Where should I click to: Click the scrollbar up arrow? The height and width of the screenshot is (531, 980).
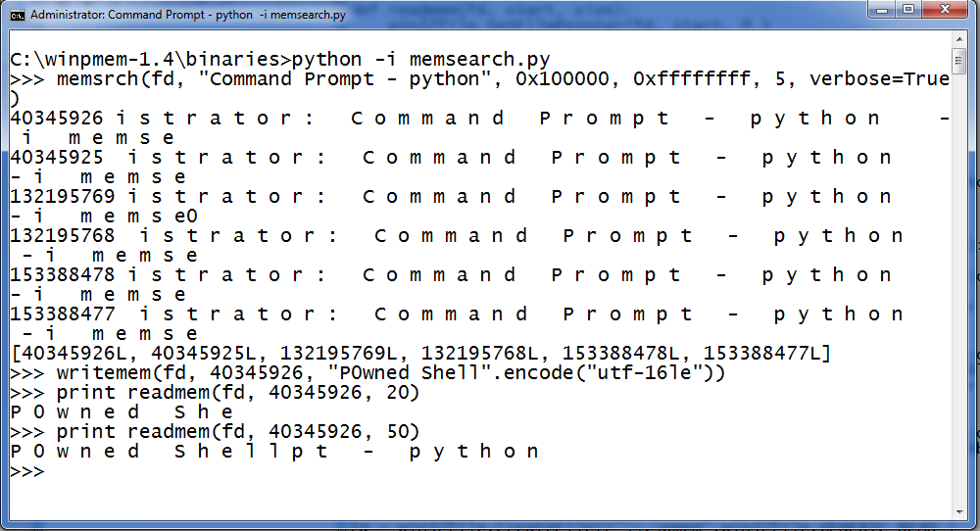click(x=959, y=39)
